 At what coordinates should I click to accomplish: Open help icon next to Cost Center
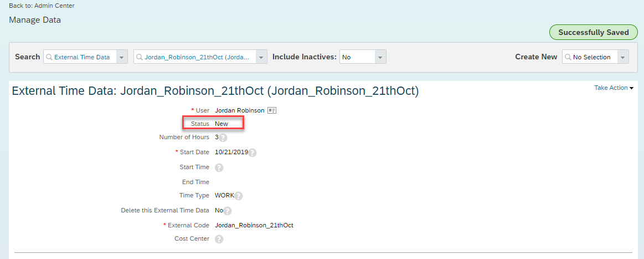pyautogui.click(x=219, y=239)
